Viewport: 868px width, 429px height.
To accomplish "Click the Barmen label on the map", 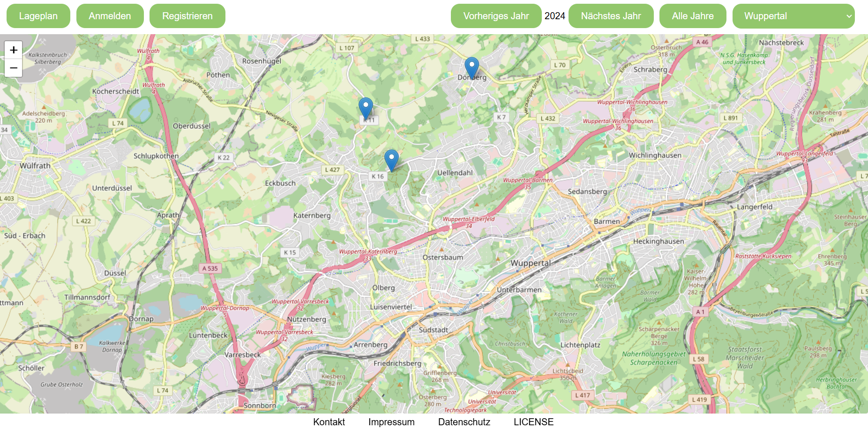I will coord(606,222).
